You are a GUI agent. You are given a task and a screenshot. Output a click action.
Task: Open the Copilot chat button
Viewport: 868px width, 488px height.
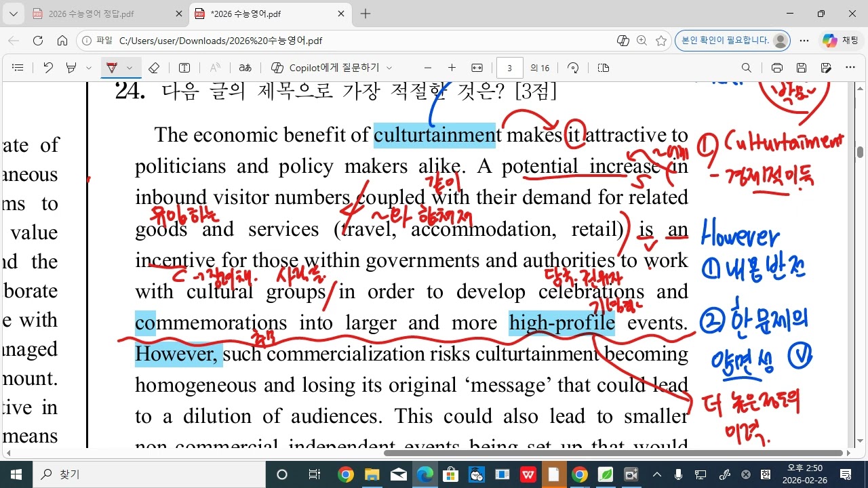[840, 41]
